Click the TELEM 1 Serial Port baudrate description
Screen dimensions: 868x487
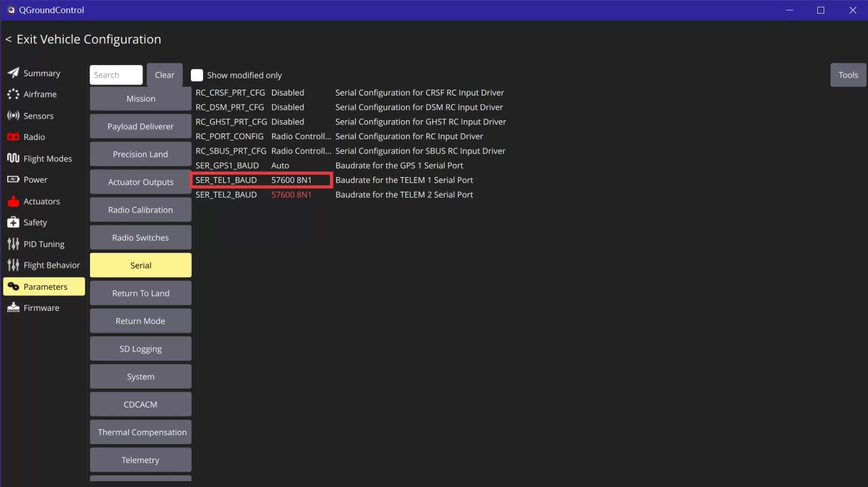pos(404,180)
